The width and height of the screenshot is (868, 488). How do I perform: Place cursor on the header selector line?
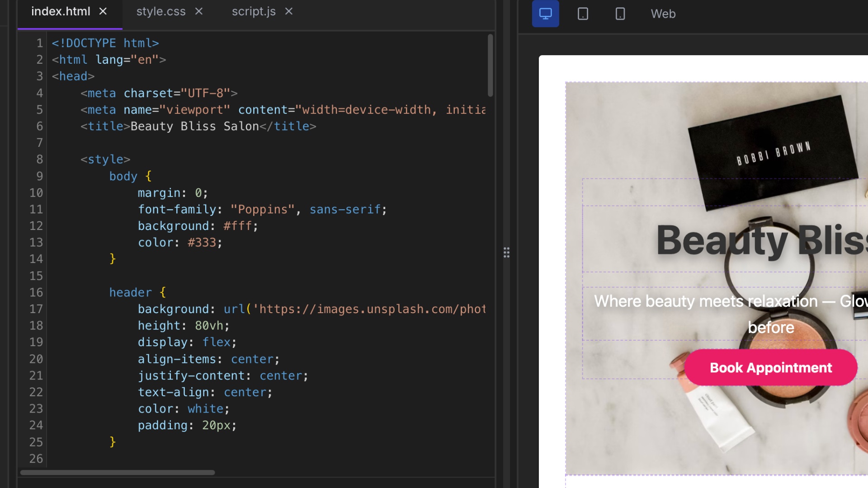131,292
